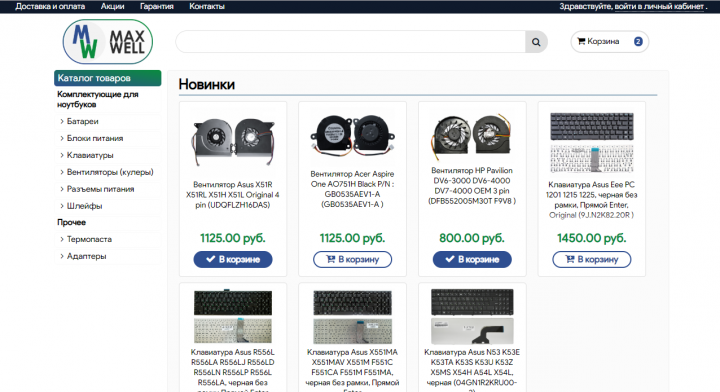
Task: Open Asus Eee PC keyboard image
Action: [592, 142]
